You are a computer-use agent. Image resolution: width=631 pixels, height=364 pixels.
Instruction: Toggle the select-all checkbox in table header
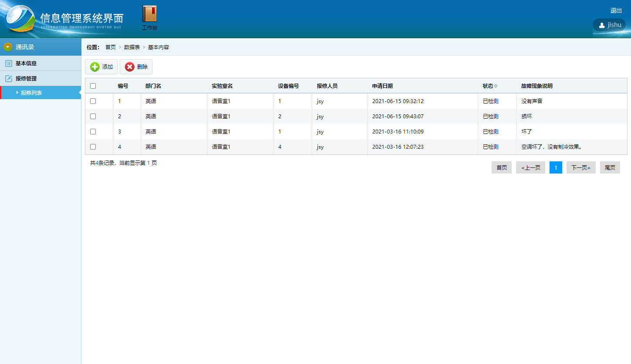tap(93, 86)
